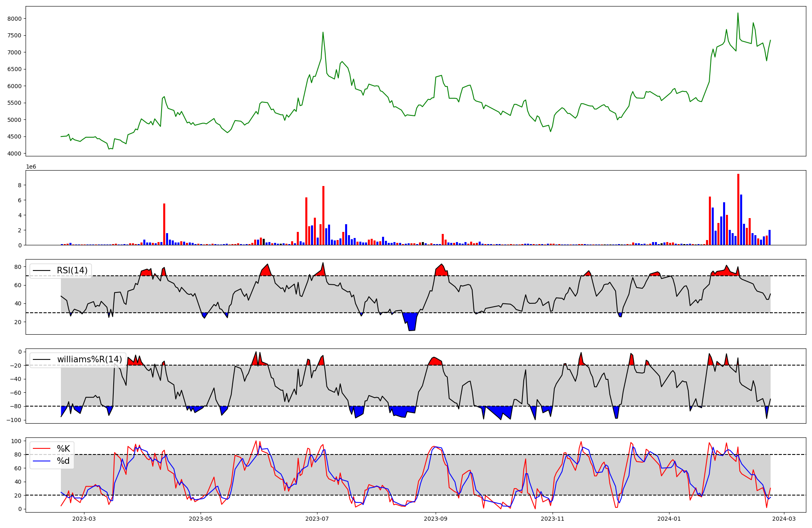Click the 2023-09 x-axis date label

pos(436,519)
